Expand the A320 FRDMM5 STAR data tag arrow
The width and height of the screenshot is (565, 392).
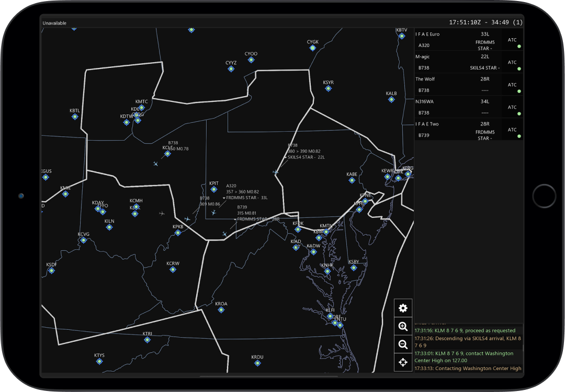point(224,198)
